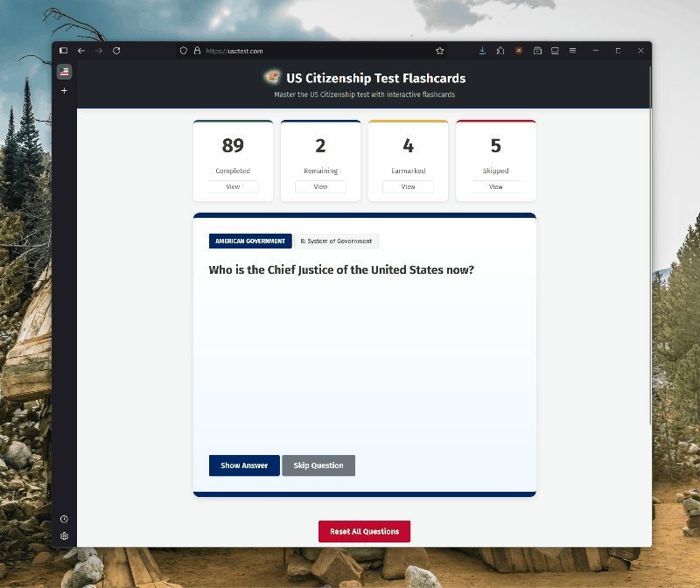The width and height of the screenshot is (700, 588).
Task: Click the Reset All Questions button
Action: 364,531
